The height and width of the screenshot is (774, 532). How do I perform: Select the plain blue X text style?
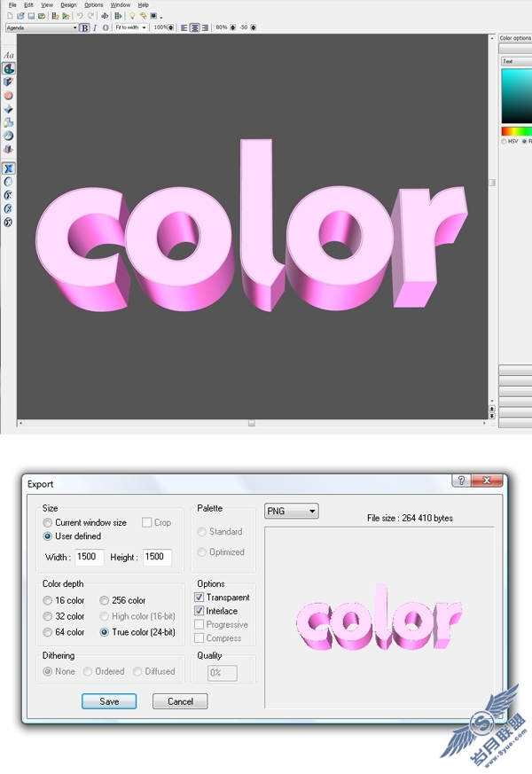pyautogui.click(x=8, y=168)
